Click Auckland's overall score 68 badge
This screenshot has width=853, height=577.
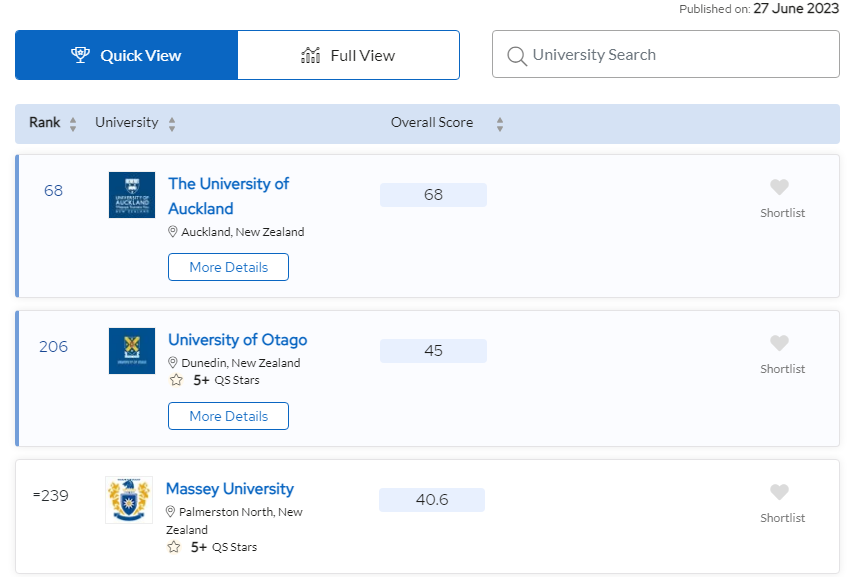(x=434, y=195)
